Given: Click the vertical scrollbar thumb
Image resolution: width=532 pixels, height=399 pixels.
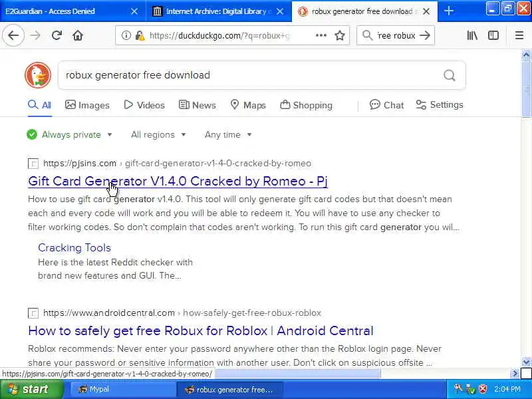Looking at the screenshot, I should click(x=526, y=88).
